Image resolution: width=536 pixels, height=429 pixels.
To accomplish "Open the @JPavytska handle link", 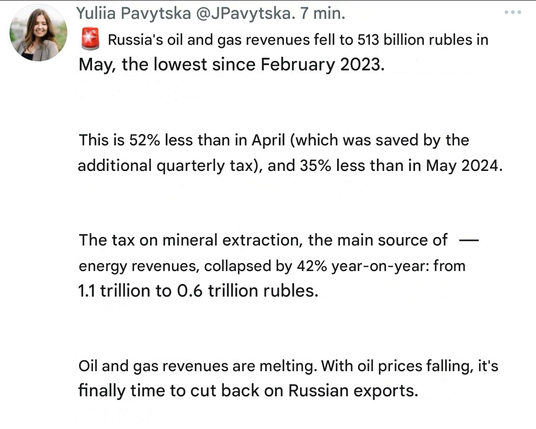I will [245, 14].
